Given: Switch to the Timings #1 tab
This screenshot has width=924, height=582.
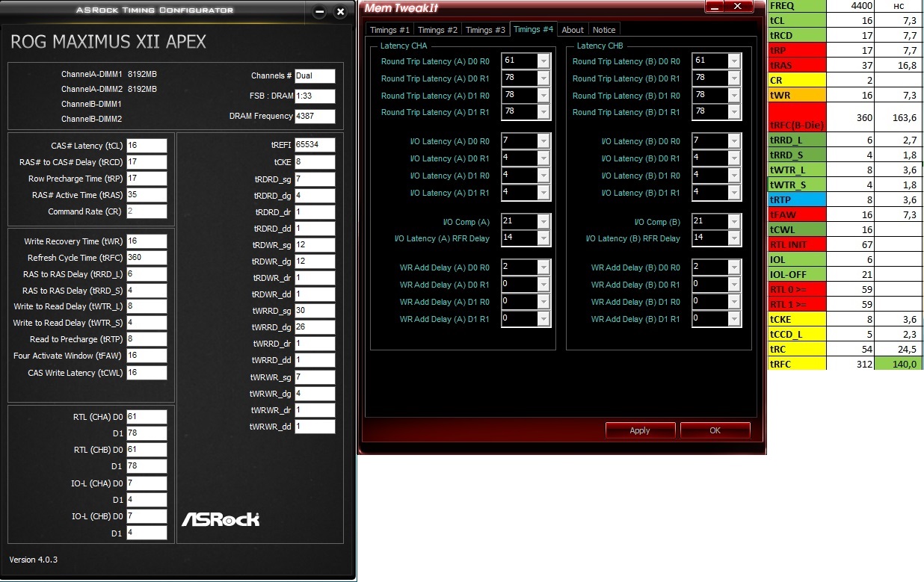Looking at the screenshot, I should pyautogui.click(x=389, y=30).
